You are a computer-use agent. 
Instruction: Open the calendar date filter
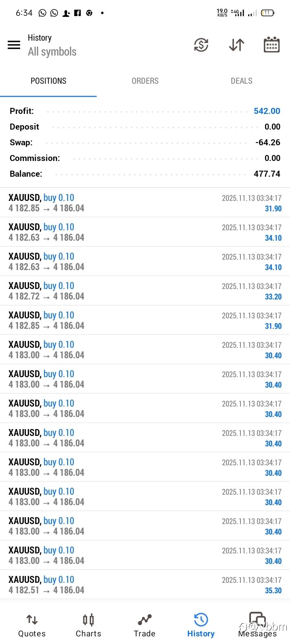point(271,45)
